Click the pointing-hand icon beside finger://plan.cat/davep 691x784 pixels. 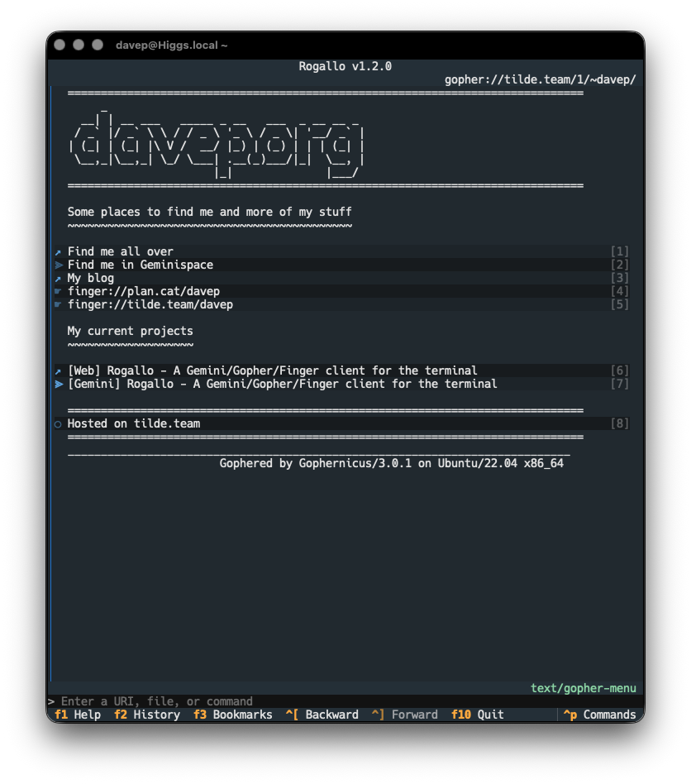coord(58,291)
